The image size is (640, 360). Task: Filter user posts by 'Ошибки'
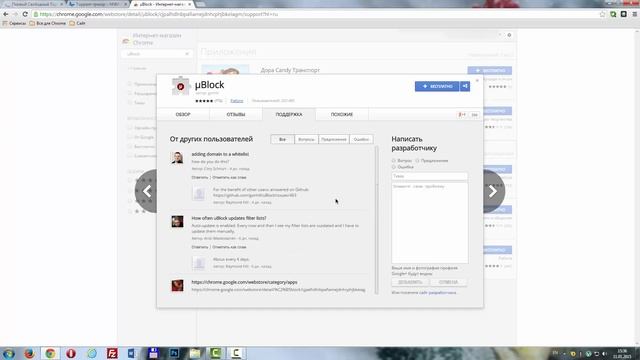point(361,139)
